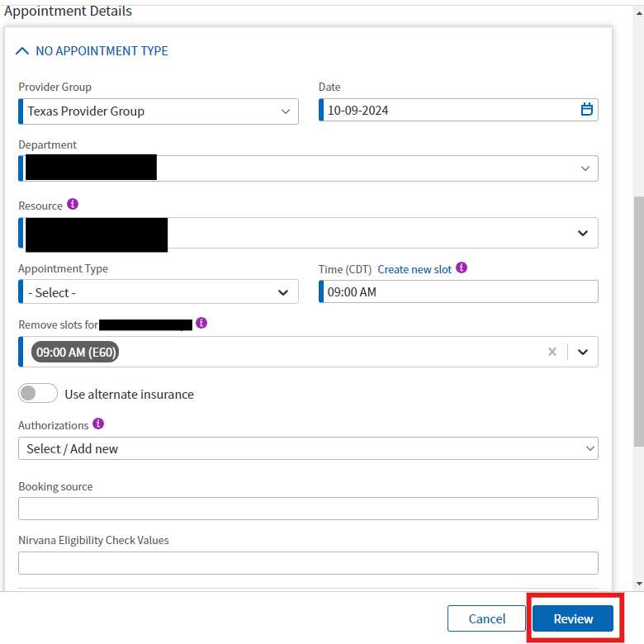Click the vertical scrollbar thumb
Screen dimensions: 644x644
(x=639, y=321)
